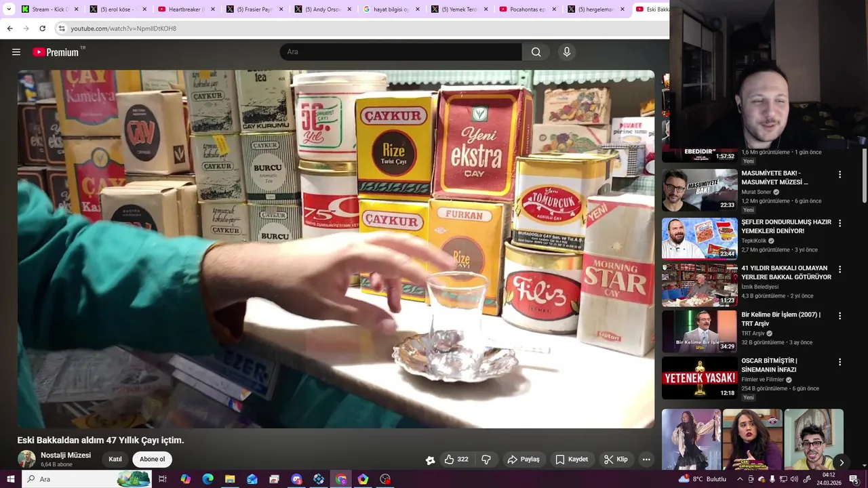Switch to the Frasier X tab

coord(255,9)
